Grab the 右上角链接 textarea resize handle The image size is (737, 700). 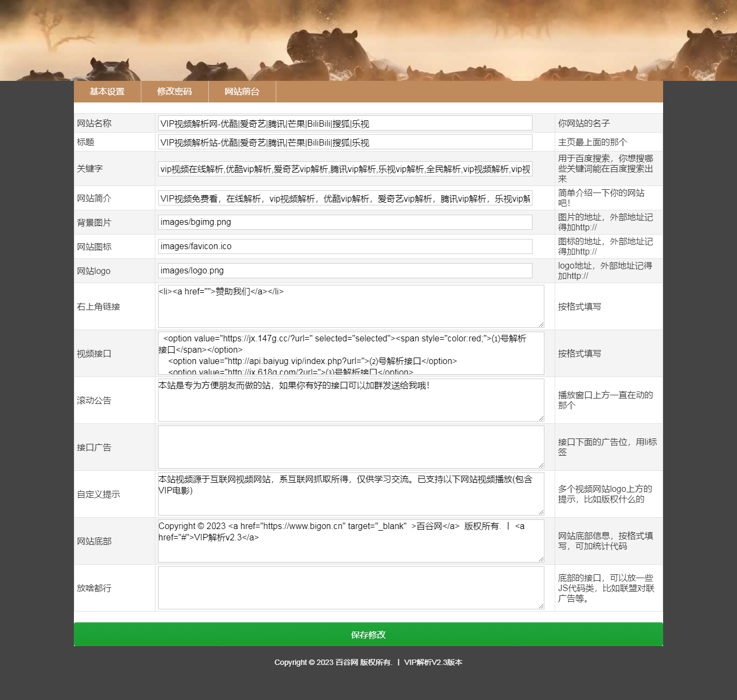coord(541,325)
